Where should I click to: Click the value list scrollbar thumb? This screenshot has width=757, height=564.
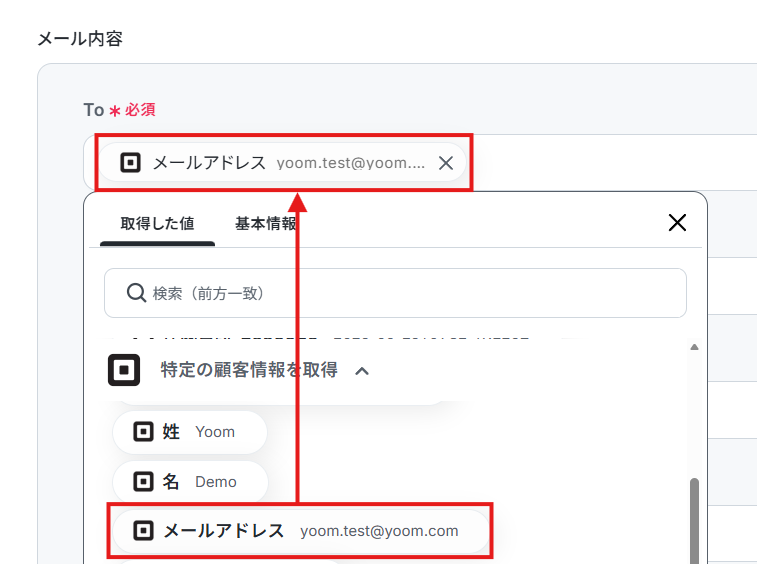click(694, 521)
